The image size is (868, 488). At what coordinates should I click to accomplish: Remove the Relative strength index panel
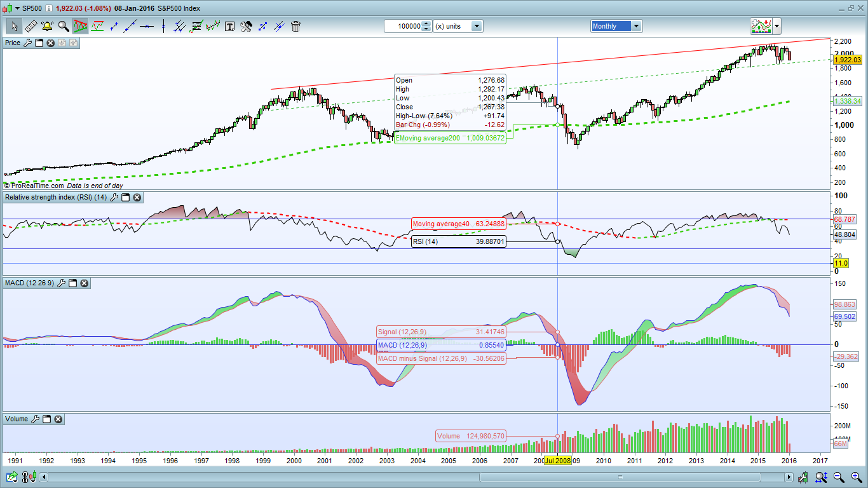tap(137, 198)
